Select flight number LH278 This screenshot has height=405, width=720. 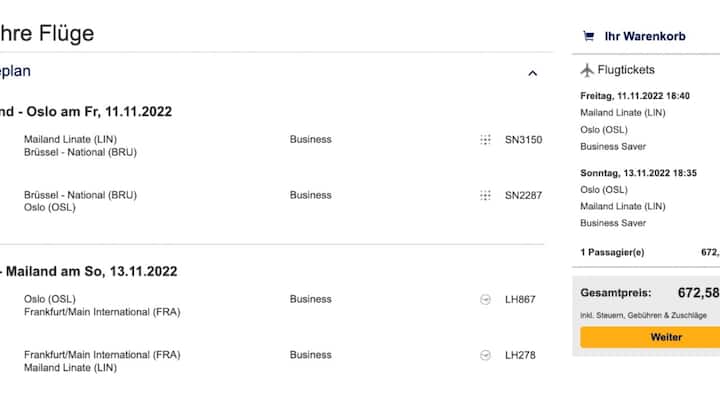520,355
